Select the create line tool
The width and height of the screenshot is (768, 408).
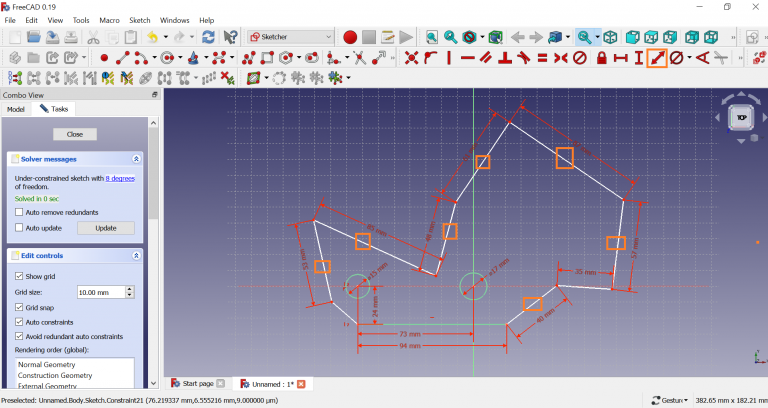123,58
